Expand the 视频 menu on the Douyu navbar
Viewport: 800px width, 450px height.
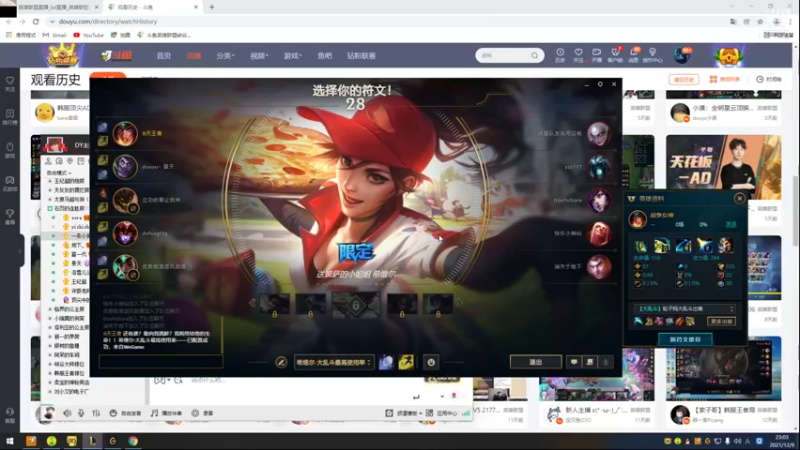point(259,56)
